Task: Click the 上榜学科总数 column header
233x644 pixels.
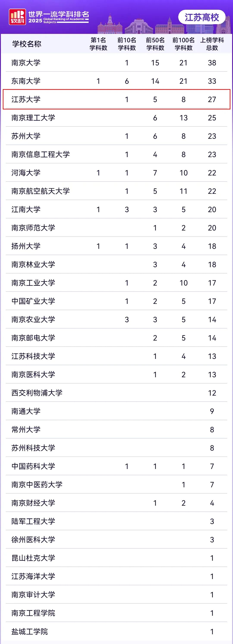Action: tap(212, 44)
